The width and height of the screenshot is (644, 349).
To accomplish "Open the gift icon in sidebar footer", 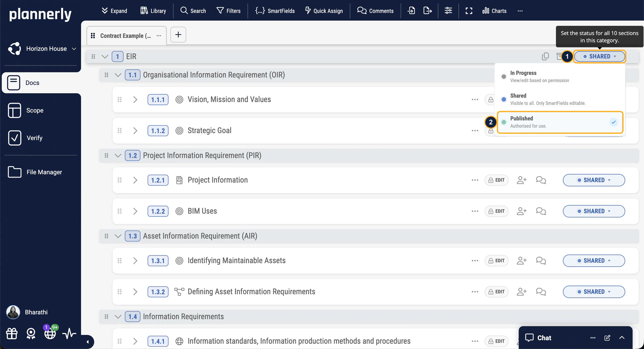I will point(12,334).
